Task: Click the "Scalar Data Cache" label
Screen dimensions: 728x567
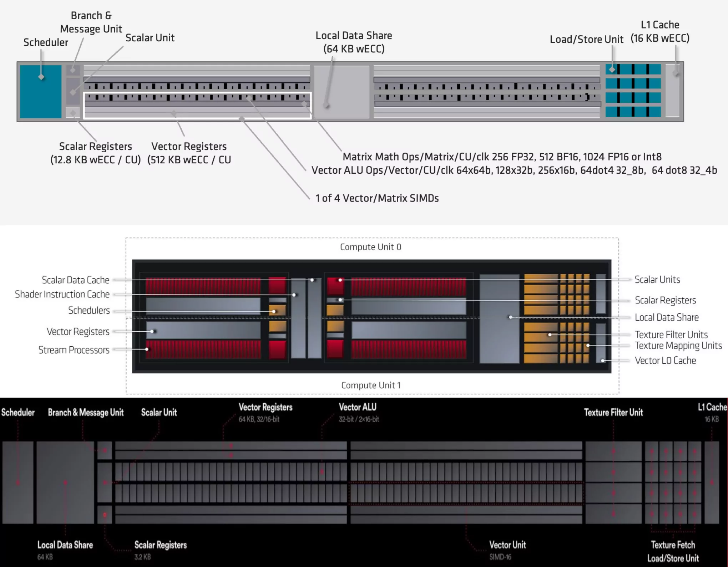Action: (x=76, y=280)
